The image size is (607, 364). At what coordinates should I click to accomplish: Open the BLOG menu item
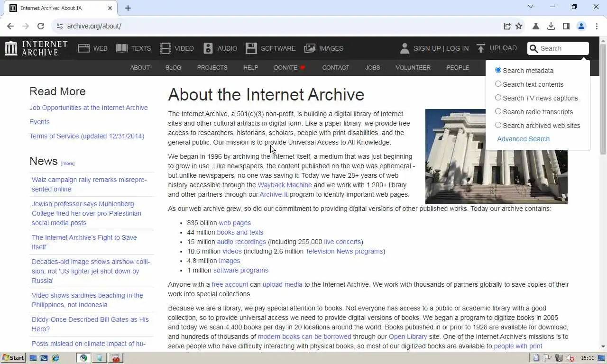(174, 68)
